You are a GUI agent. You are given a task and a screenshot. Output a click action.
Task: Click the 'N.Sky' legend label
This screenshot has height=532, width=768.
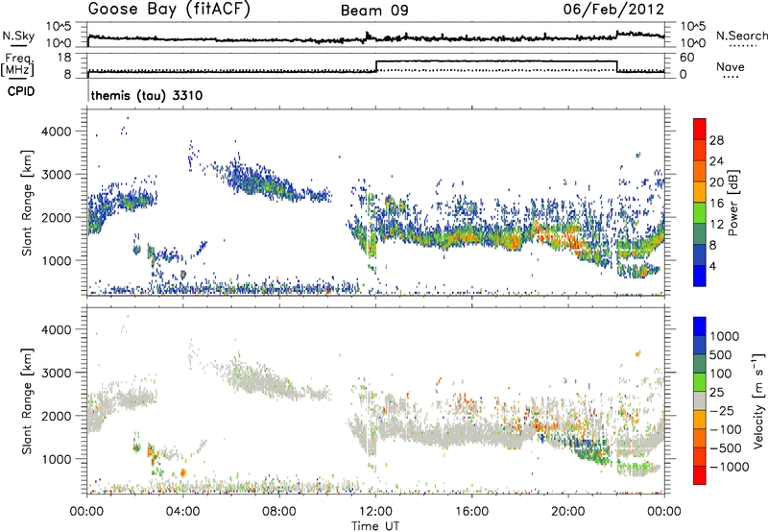[x=18, y=36]
